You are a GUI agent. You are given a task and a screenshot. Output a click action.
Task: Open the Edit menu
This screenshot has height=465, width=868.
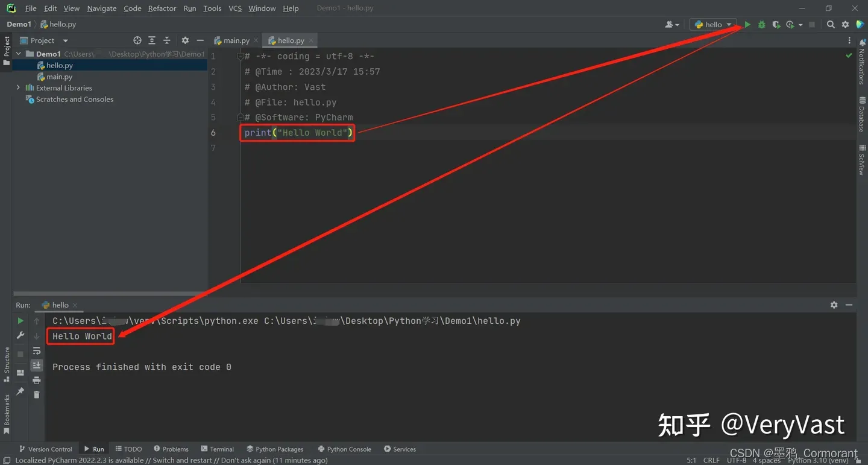(51, 8)
